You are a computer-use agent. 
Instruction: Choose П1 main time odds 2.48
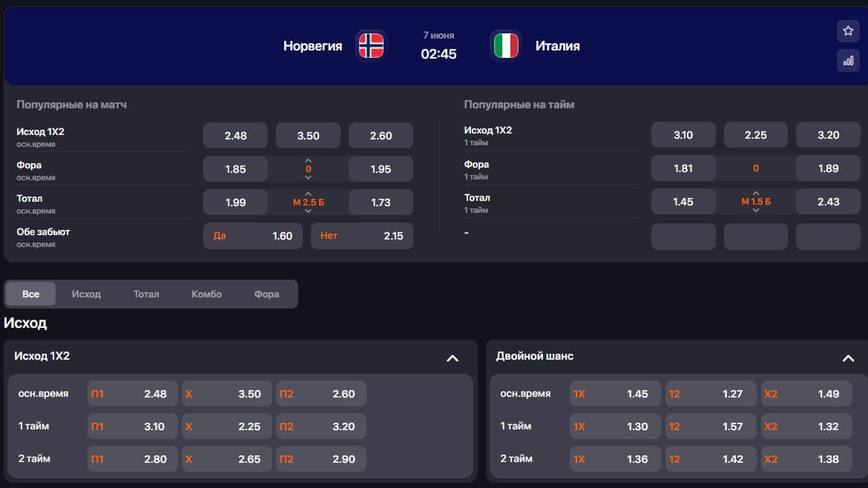[x=132, y=394]
